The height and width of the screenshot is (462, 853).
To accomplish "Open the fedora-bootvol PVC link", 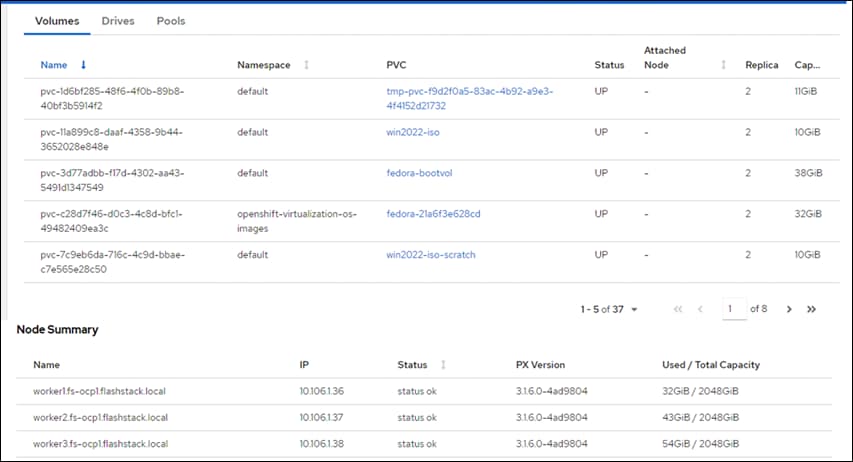I will [x=419, y=173].
